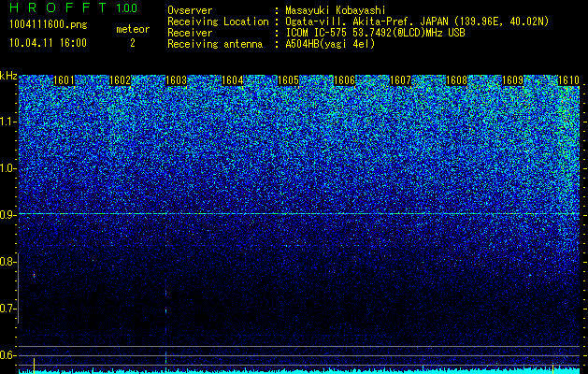This screenshot has height=374, width=588.
Task: Click the 1608 time marker
Action: 456,80
